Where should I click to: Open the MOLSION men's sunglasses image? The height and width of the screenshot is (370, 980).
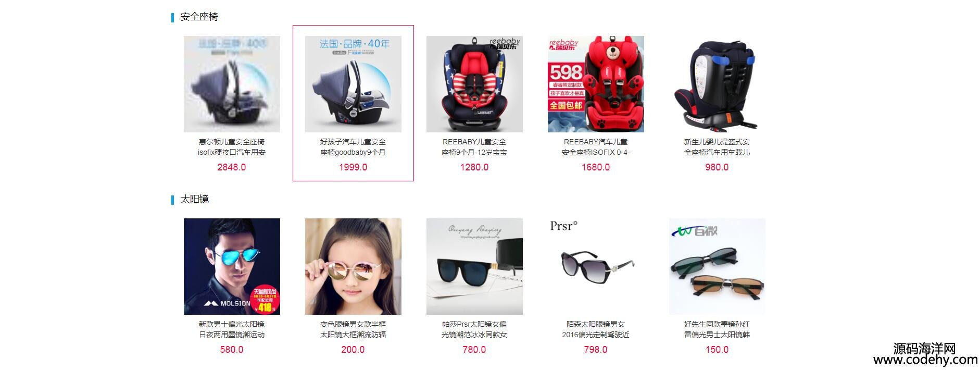[x=232, y=266]
